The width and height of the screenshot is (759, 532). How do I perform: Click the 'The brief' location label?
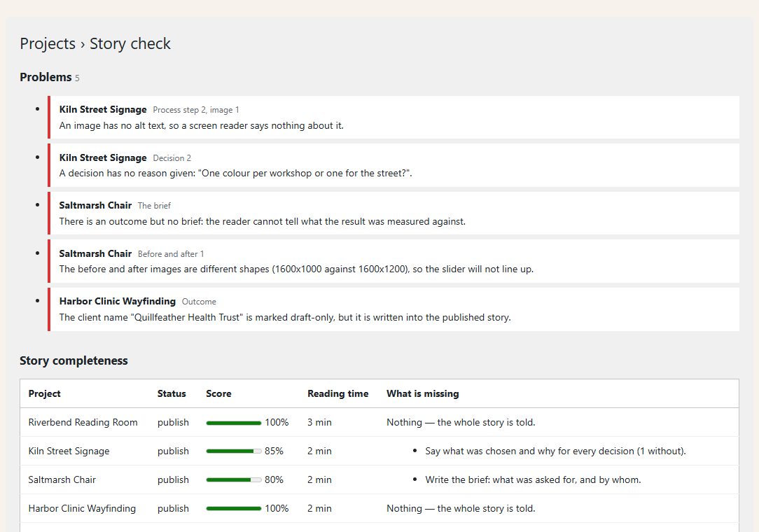[154, 206]
